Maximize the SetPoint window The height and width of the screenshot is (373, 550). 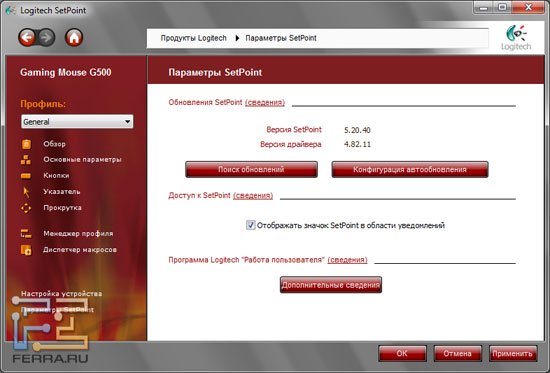point(503,7)
